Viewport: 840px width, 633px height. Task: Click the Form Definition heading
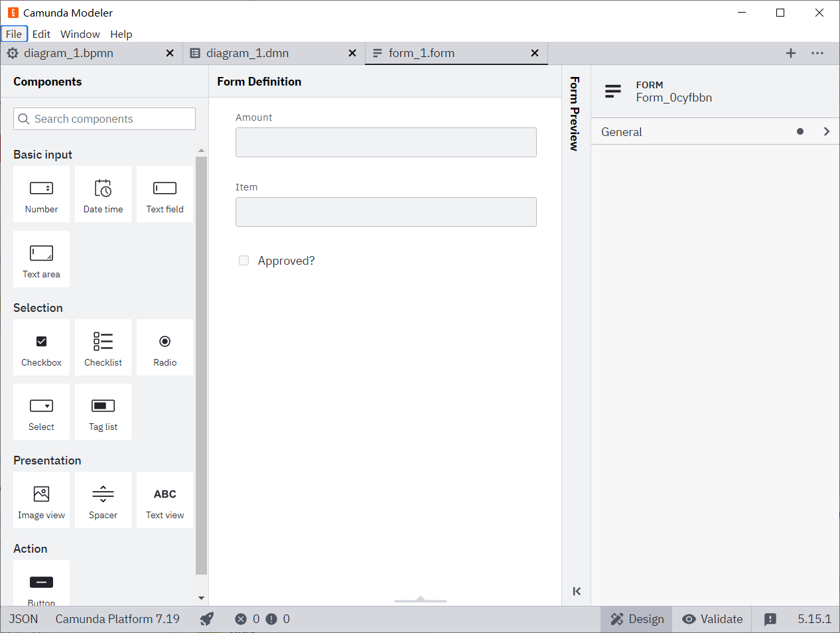(x=259, y=82)
